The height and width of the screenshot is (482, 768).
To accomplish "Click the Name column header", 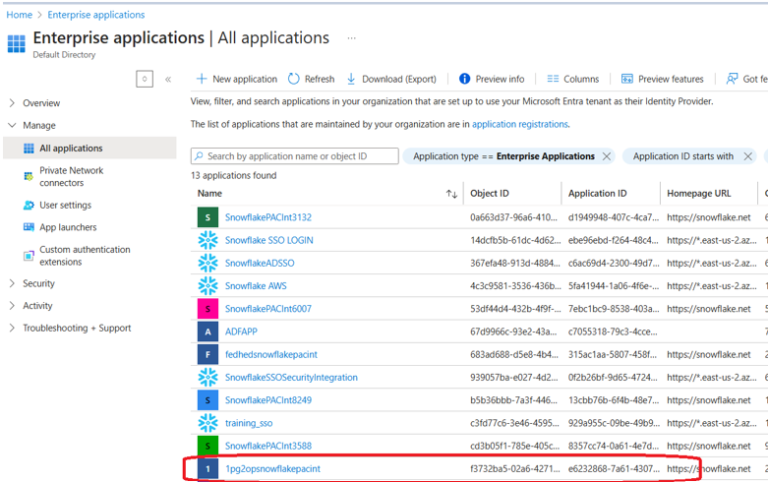I will [210, 193].
